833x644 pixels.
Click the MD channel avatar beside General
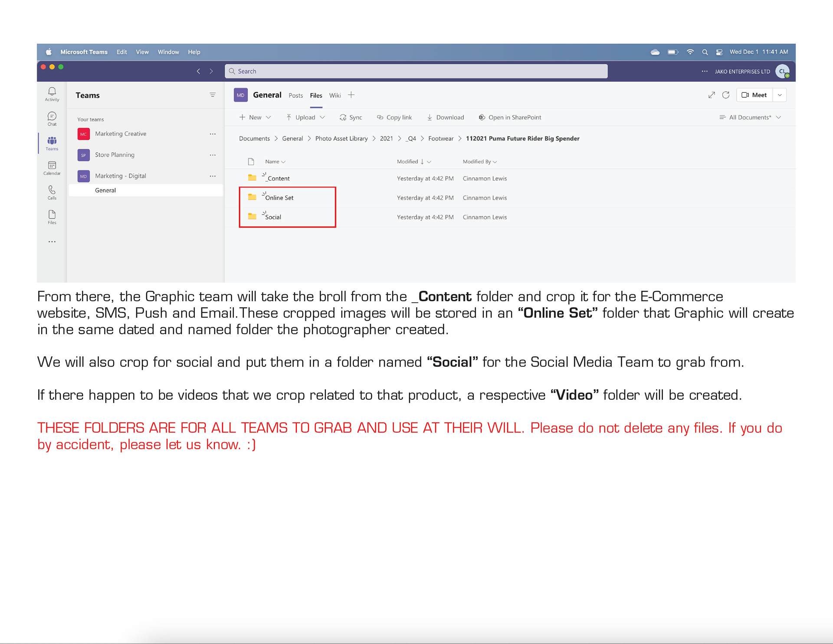pos(241,95)
